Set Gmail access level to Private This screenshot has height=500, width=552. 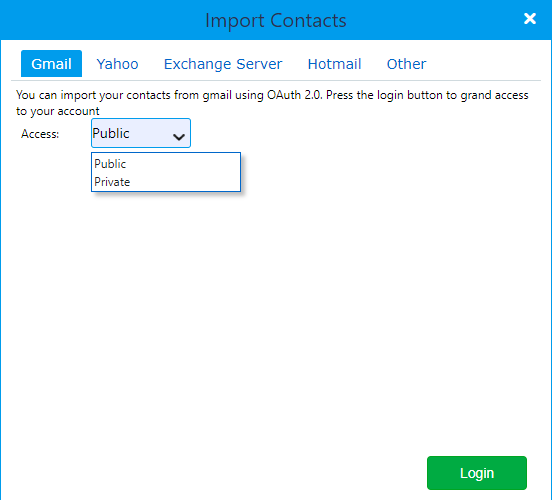(x=166, y=182)
